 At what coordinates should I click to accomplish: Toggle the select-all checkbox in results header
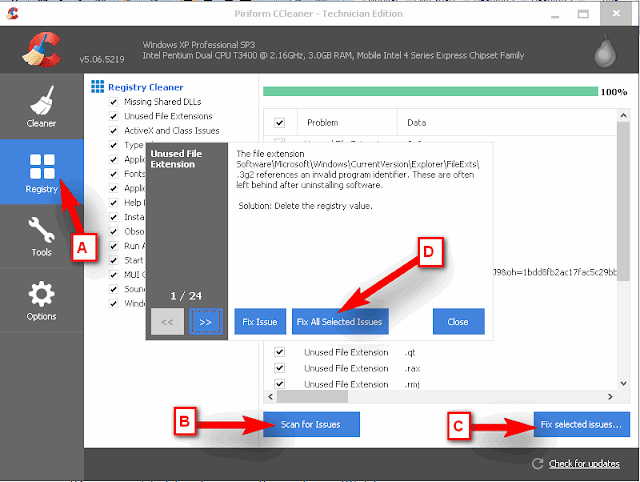(280, 122)
